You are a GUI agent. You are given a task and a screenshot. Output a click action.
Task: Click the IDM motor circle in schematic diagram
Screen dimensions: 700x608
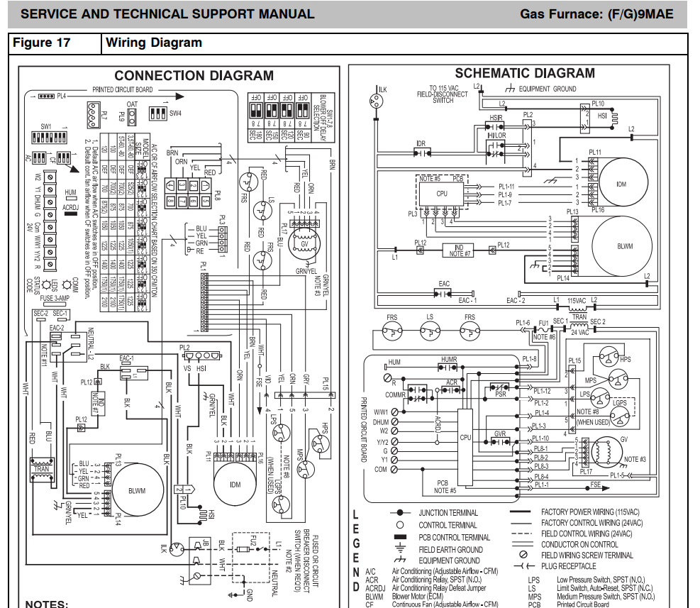pos(622,183)
